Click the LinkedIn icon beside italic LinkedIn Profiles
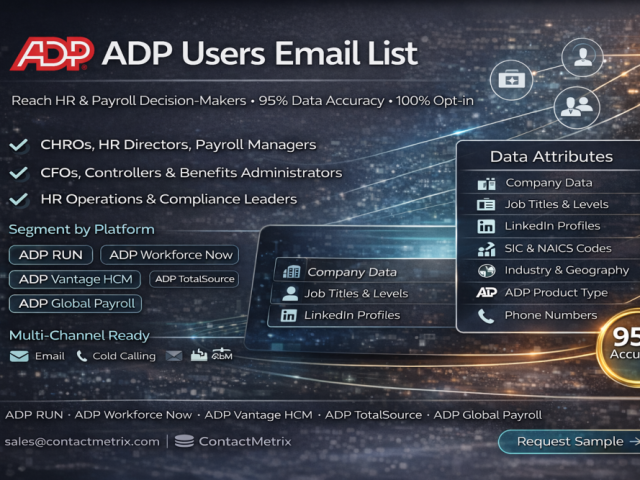Screen dimensions: 640x480 click(289, 316)
